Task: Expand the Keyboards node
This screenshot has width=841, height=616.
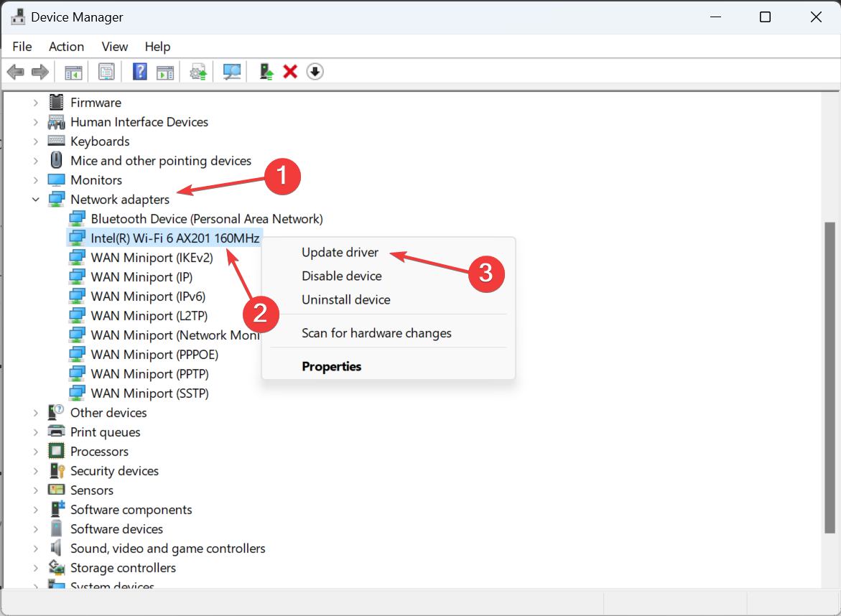Action: click(x=35, y=141)
